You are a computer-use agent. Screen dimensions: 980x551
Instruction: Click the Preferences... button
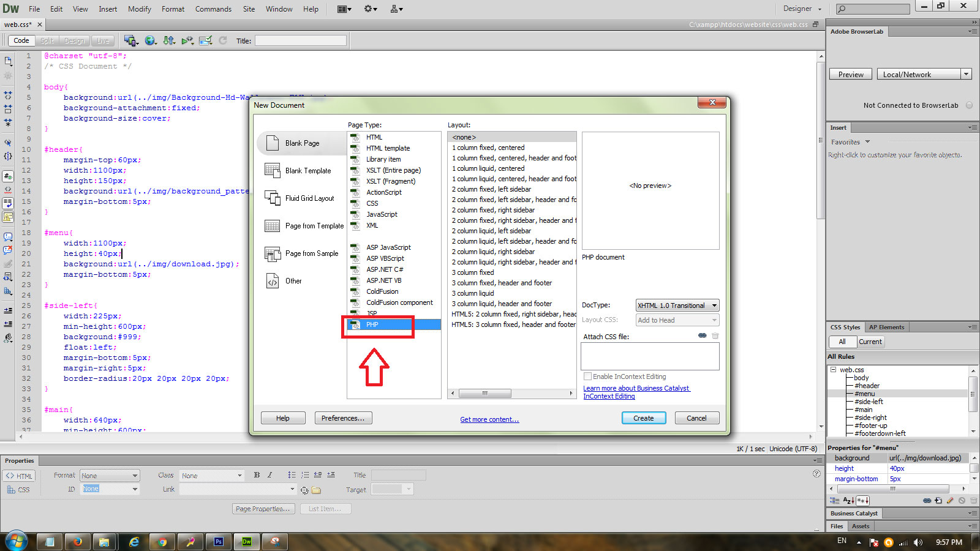343,418
